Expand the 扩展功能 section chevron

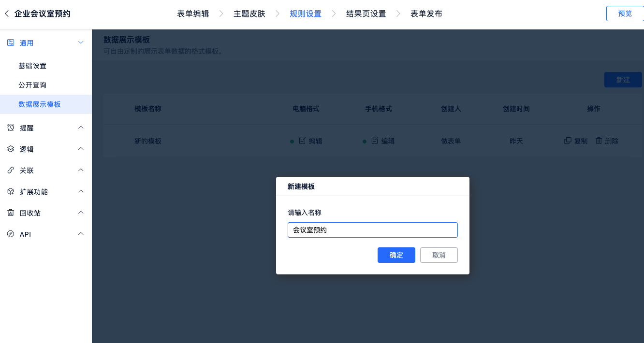coord(81,191)
